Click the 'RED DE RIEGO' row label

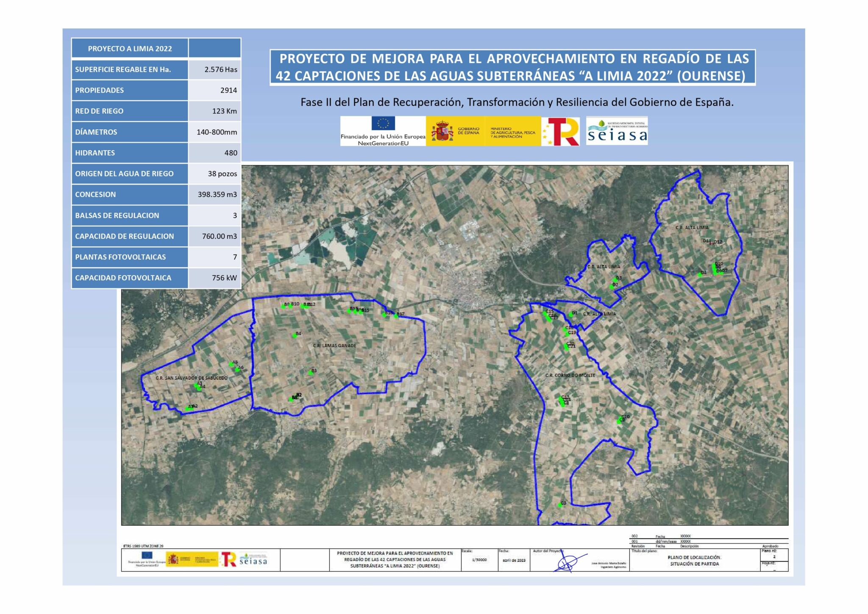pos(130,111)
